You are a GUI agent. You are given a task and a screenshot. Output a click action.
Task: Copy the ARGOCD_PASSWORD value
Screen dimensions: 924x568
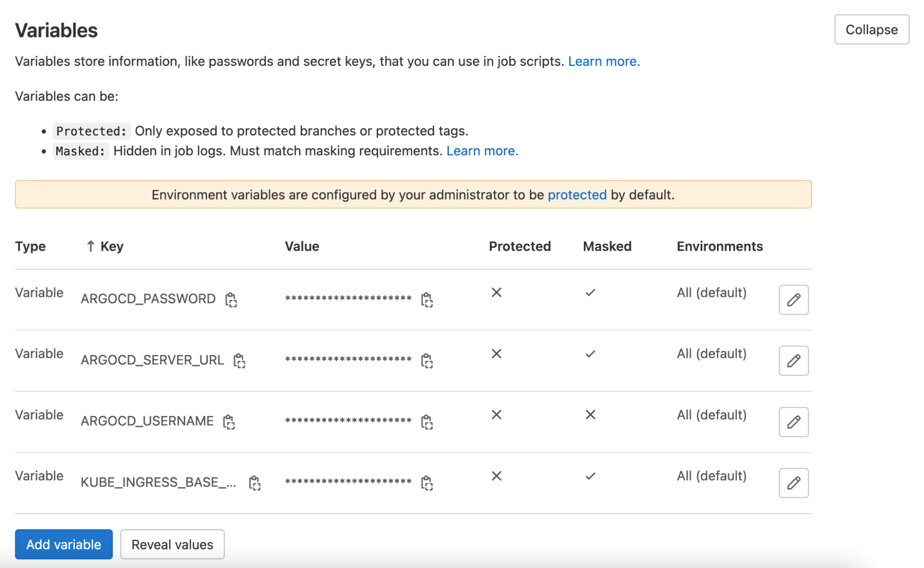[427, 300]
